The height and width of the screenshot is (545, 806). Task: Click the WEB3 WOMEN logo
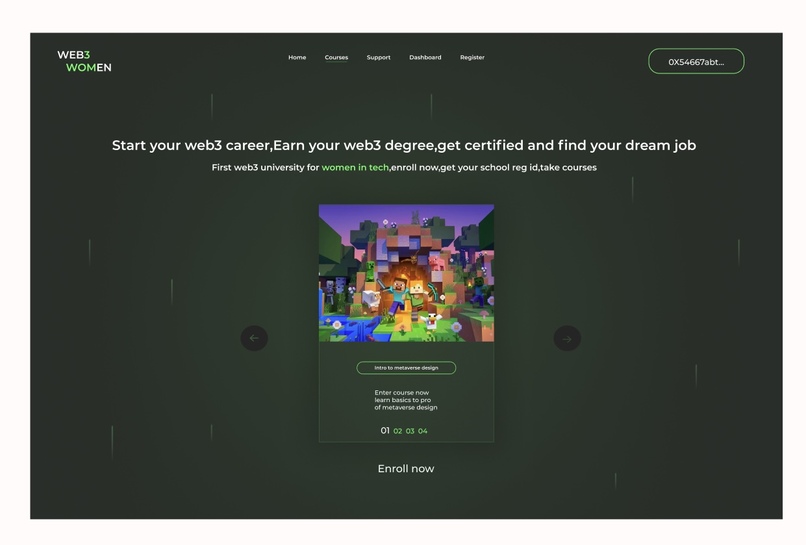point(84,61)
